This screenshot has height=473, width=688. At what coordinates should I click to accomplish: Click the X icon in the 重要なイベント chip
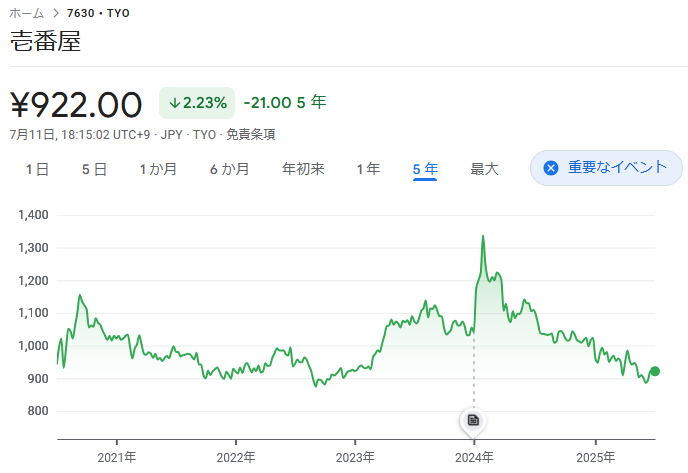[551, 168]
